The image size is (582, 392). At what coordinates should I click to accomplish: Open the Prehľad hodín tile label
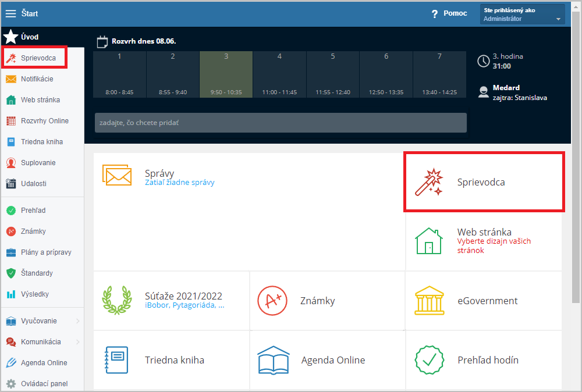click(488, 360)
